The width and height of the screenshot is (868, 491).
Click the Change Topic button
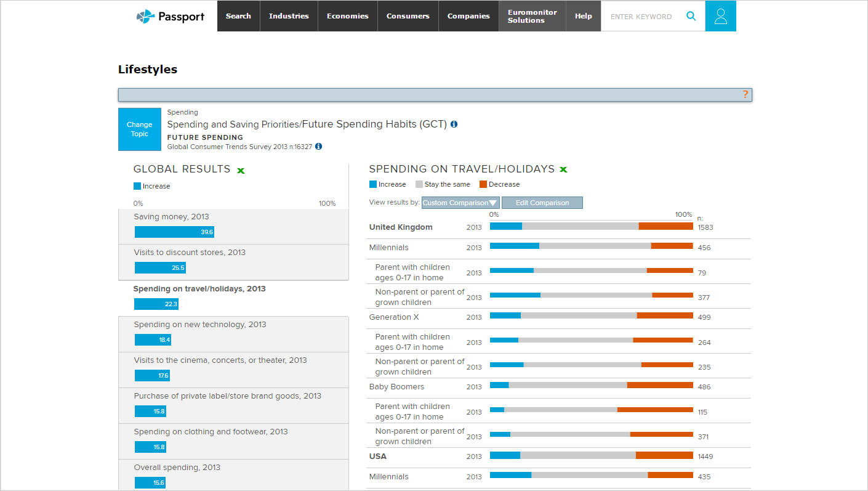[x=140, y=129]
